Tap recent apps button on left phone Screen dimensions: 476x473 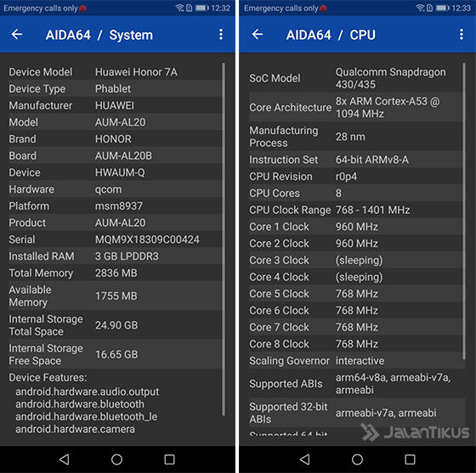(169, 459)
